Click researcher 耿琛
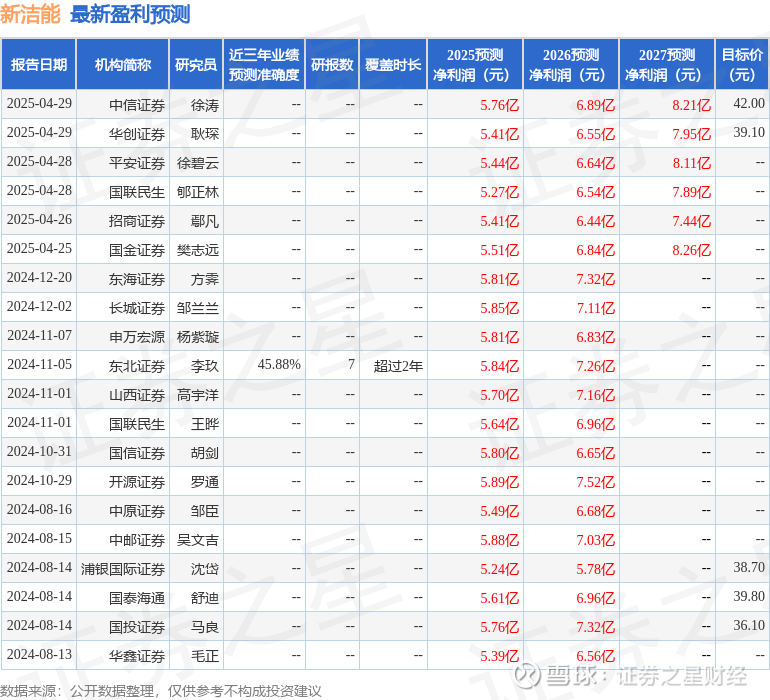The height and width of the screenshot is (700, 770). click(205, 134)
